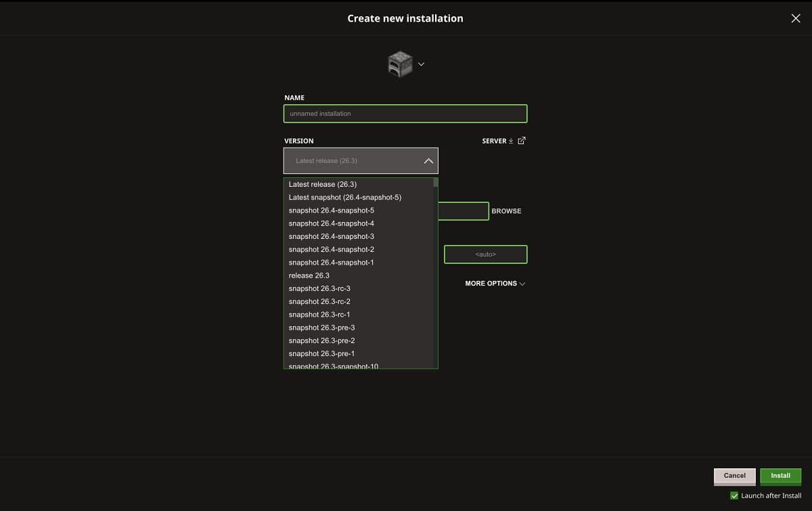Click the BROWSE button
Screen dimensions: 812x511
(506, 211)
